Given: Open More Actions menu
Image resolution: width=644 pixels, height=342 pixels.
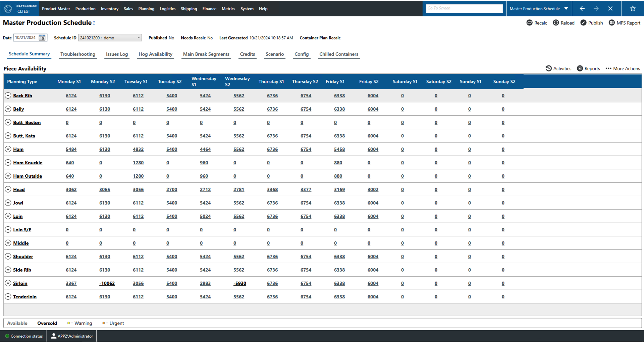Looking at the screenshot, I should [x=623, y=68].
